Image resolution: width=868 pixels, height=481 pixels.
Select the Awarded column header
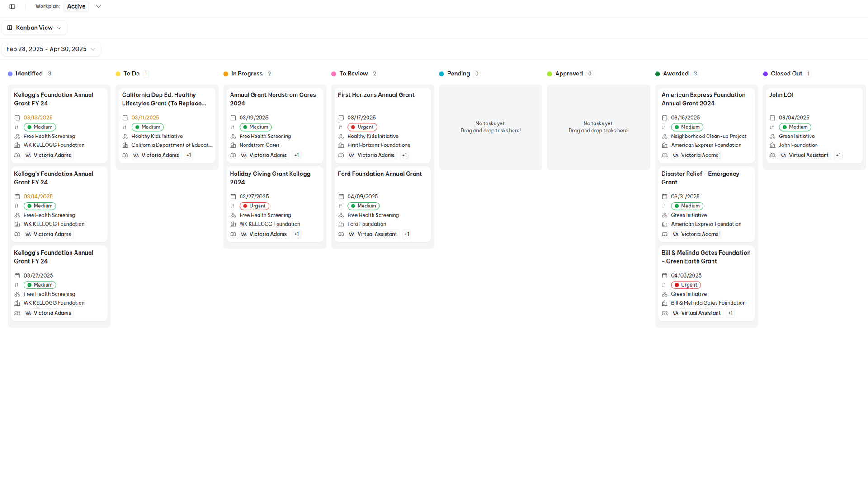[675, 74]
